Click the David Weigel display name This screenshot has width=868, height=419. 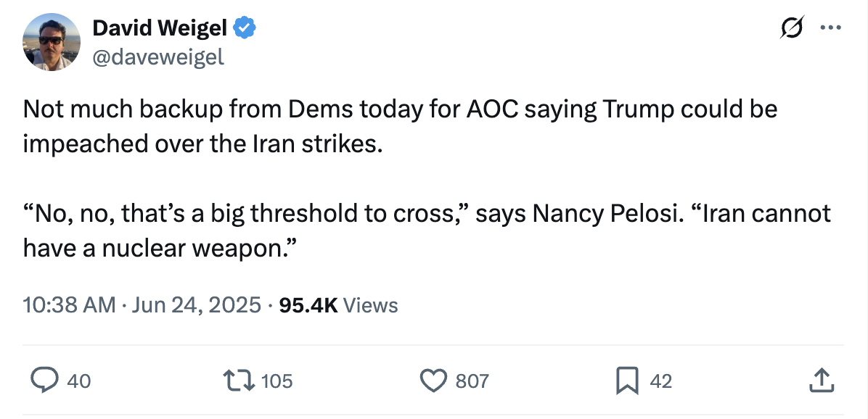160,28
